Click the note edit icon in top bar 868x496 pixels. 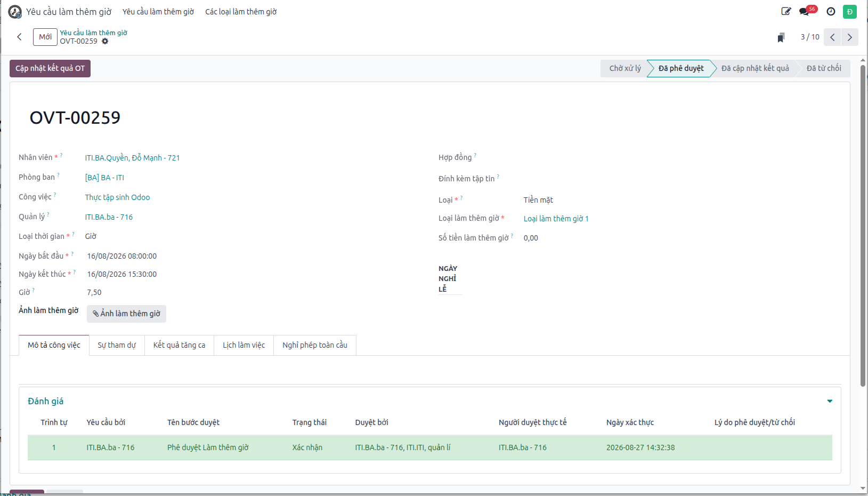pyautogui.click(x=786, y=11)
